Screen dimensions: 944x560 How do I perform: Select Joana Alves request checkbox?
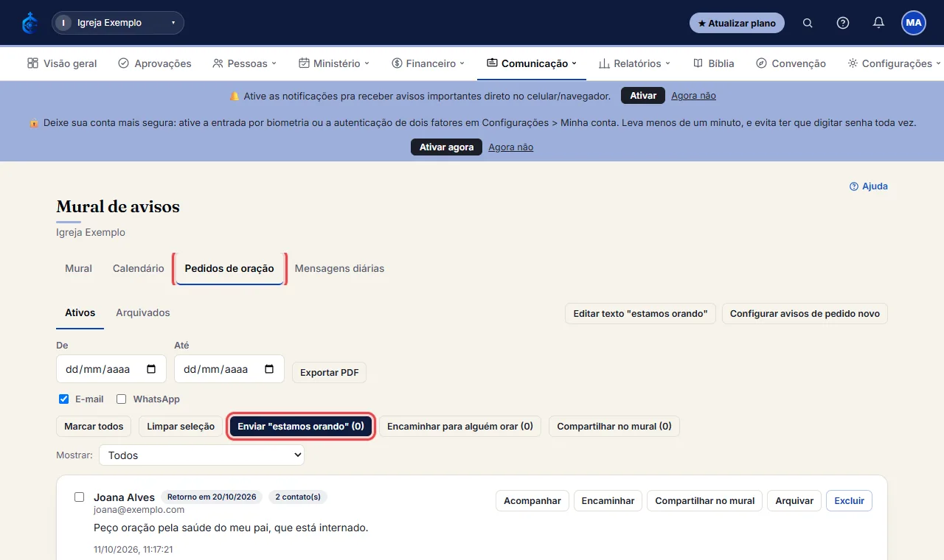click(x=80, y=497)
